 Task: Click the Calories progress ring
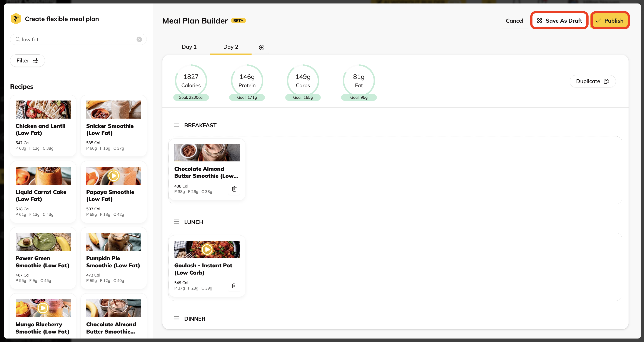point(191,81)
